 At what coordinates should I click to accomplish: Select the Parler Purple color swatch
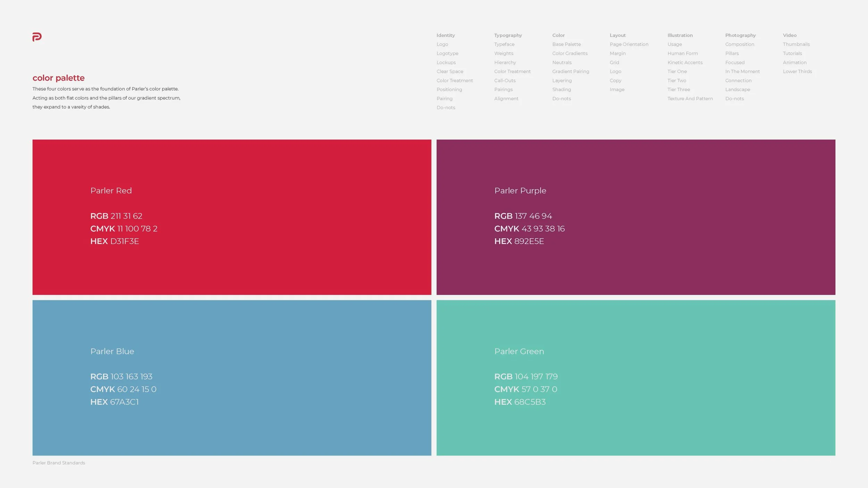(x=635, y=217)
